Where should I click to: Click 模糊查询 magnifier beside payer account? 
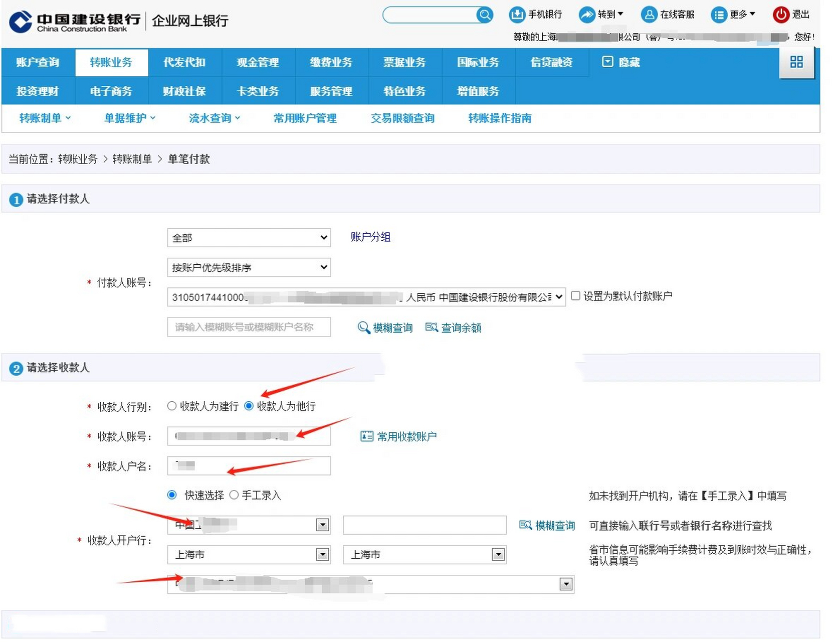click(x=363, y=328)
